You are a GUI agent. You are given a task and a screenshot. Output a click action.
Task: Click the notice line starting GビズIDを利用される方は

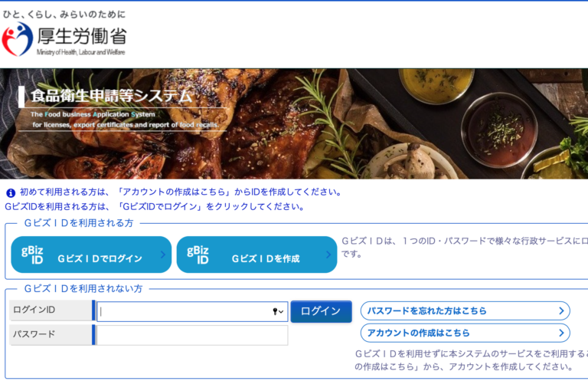click(x=155, y=207)
